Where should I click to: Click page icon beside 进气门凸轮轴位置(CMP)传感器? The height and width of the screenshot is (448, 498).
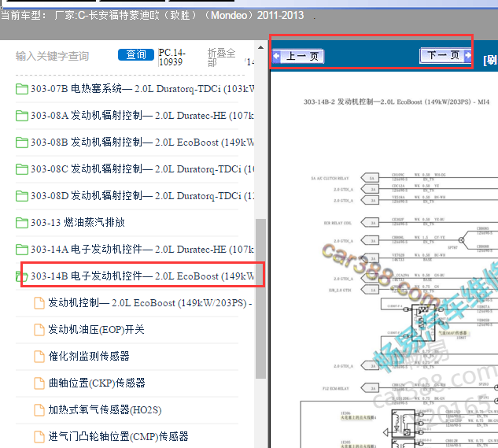pyautogui.click(x=39, y=436)
